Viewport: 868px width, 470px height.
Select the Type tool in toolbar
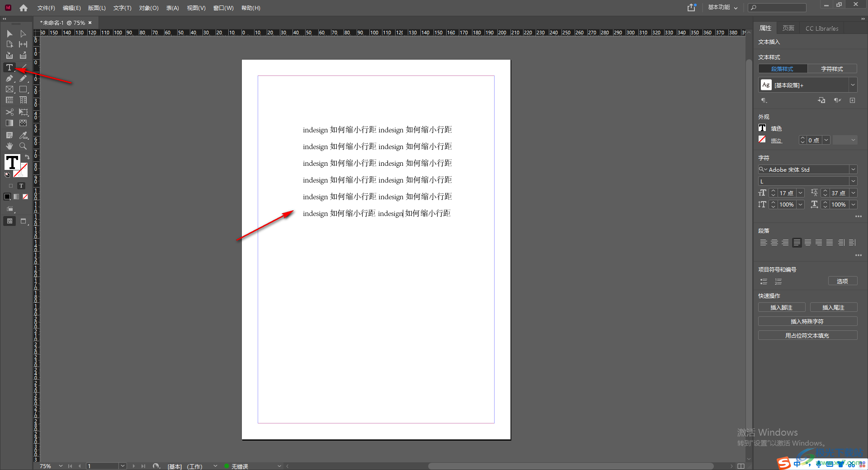point(9,67)
